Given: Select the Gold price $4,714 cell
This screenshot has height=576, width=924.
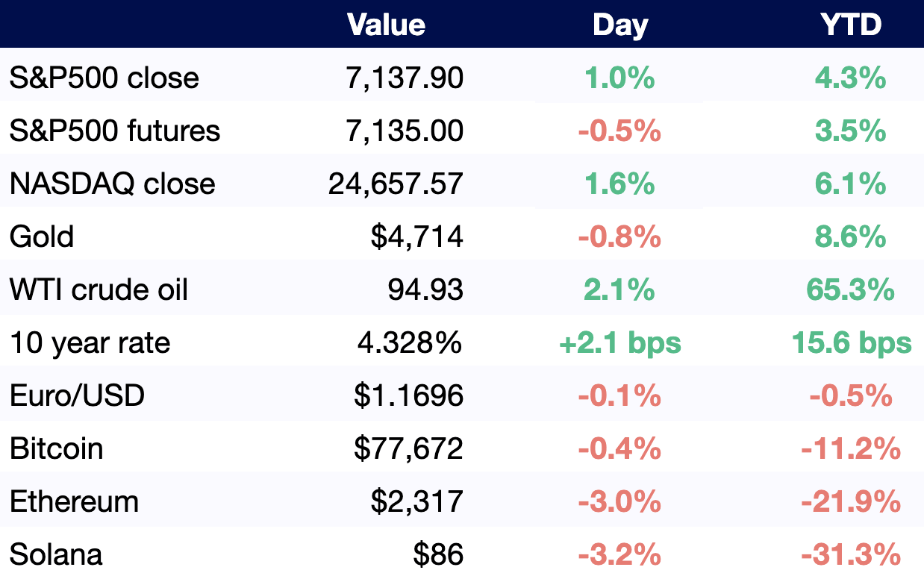Looking at the screenshot, I should tap(416, 237).
